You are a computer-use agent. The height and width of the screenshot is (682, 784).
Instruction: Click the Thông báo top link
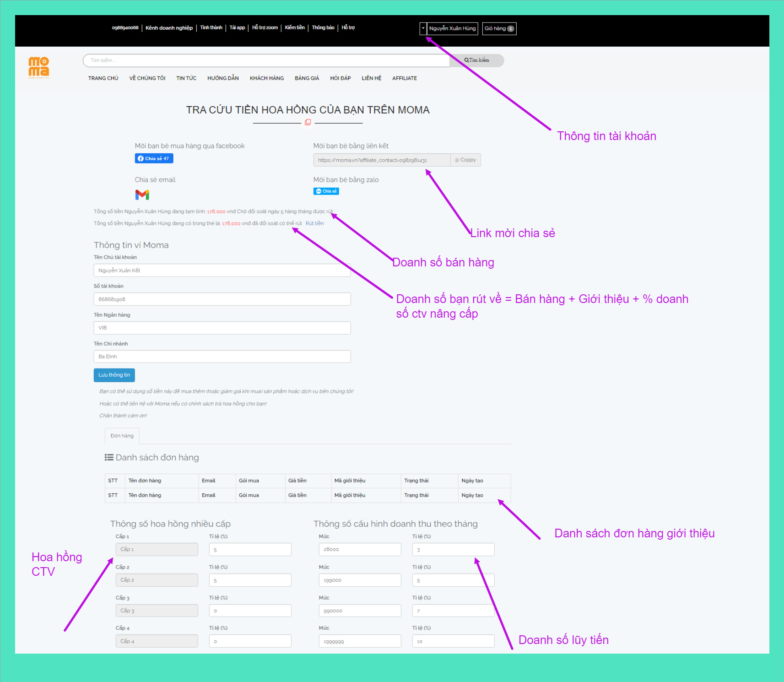click(323, 28)
